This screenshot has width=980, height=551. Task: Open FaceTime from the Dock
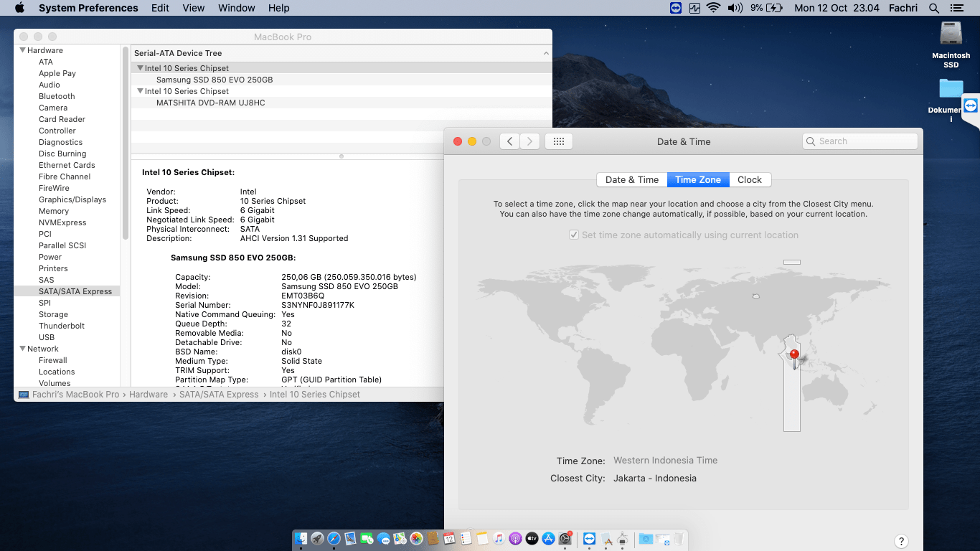pyautogui.click(x=367, y=539)
